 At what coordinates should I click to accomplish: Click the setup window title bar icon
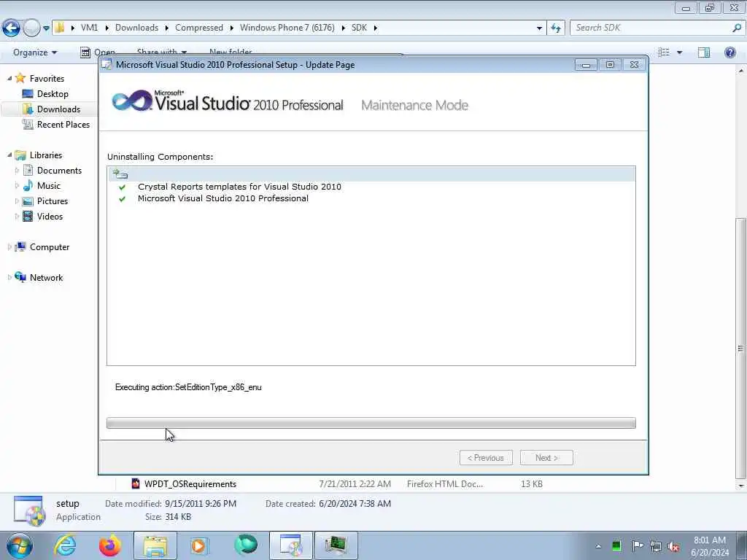click(107, 65)
